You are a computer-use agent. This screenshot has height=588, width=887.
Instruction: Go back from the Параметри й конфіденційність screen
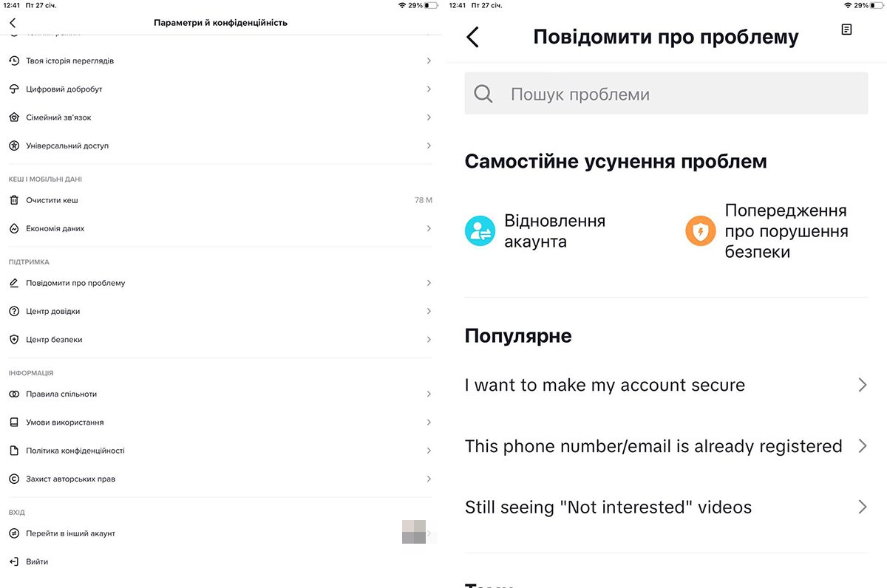(x=13, y=23)
